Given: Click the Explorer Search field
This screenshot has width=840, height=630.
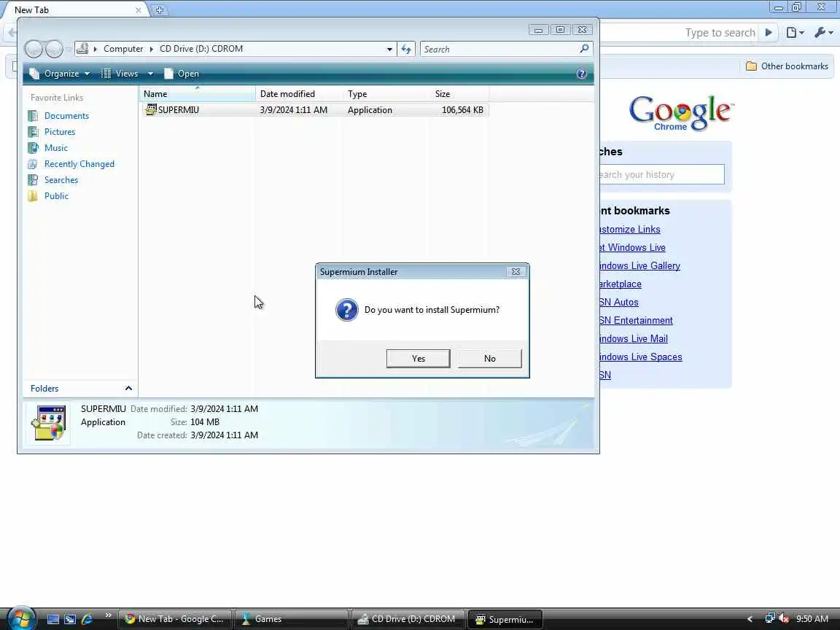Looking at the screenshot, I should [500, 50].
